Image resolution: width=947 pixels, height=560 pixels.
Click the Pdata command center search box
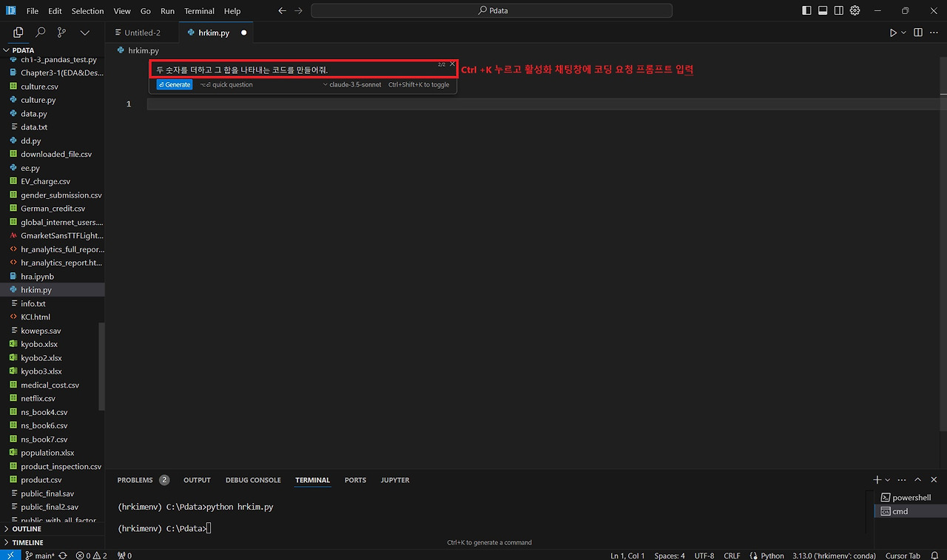[x=491, y=11]
